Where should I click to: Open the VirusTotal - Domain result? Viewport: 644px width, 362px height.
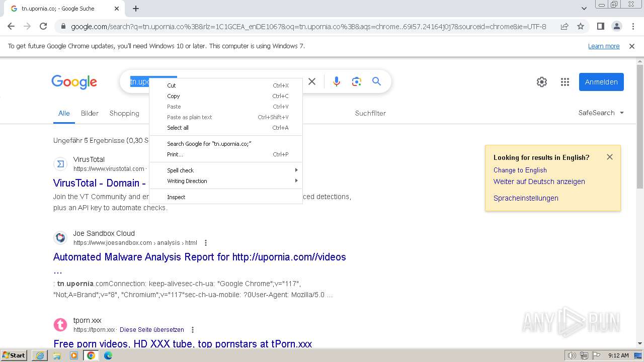click(x=100, y=183)
